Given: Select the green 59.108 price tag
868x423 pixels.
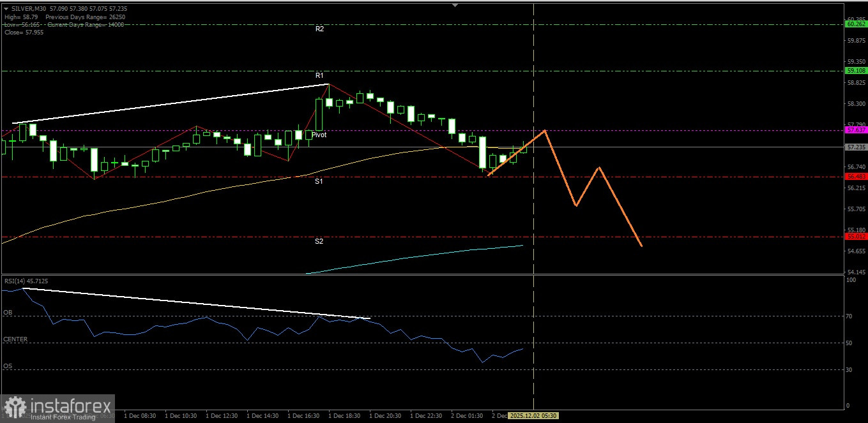Looking at the screenshot, I should click(855, 71).
